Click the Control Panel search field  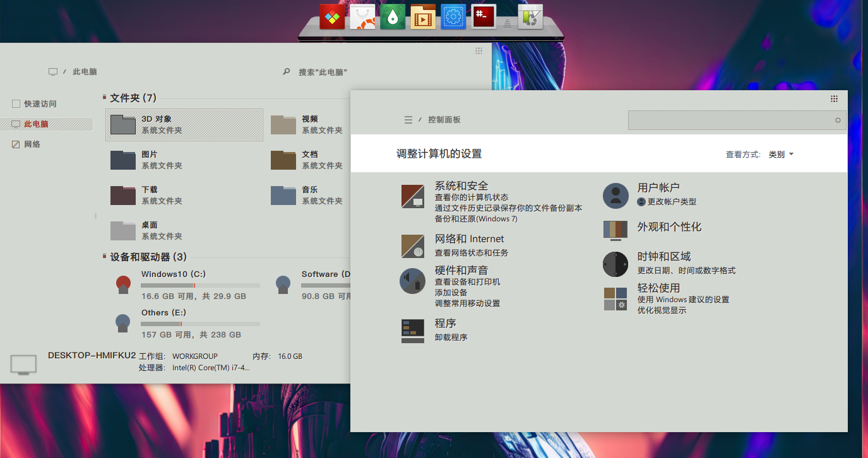click(732, 120)
